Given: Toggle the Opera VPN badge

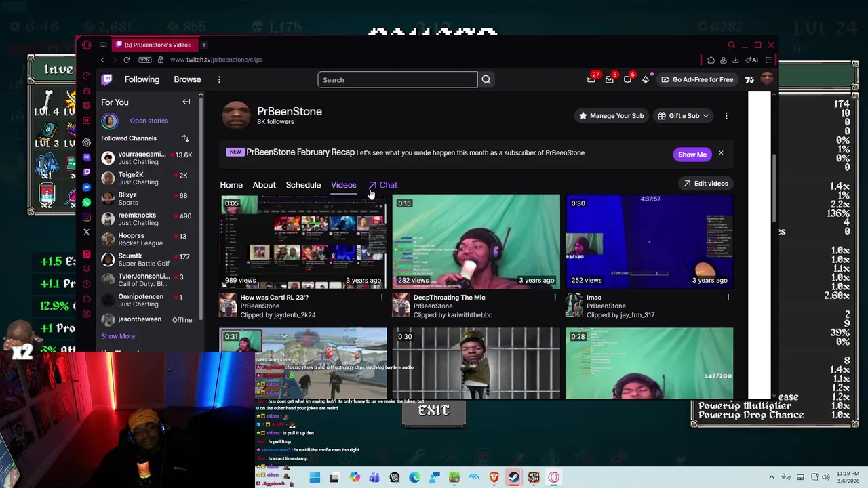Looking at the screenshot, I should coord(144,60).
